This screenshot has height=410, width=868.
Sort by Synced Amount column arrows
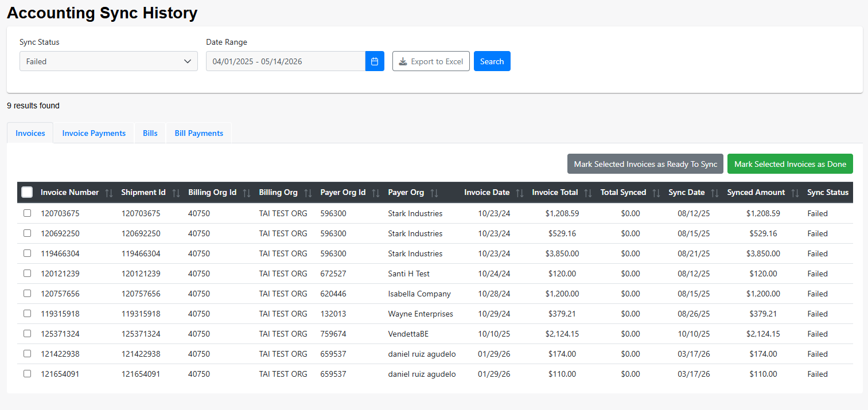point(795,193)
